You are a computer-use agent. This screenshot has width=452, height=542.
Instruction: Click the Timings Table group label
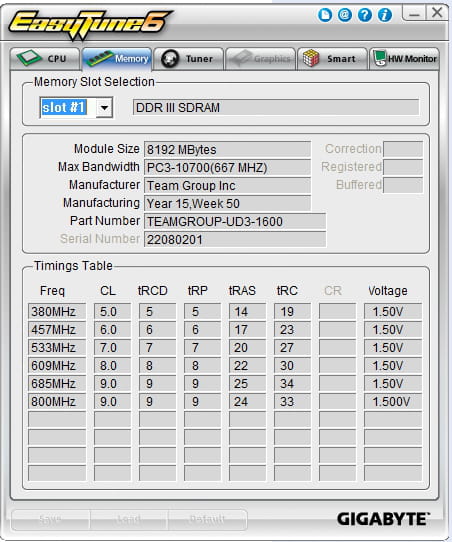pos(73,265)
